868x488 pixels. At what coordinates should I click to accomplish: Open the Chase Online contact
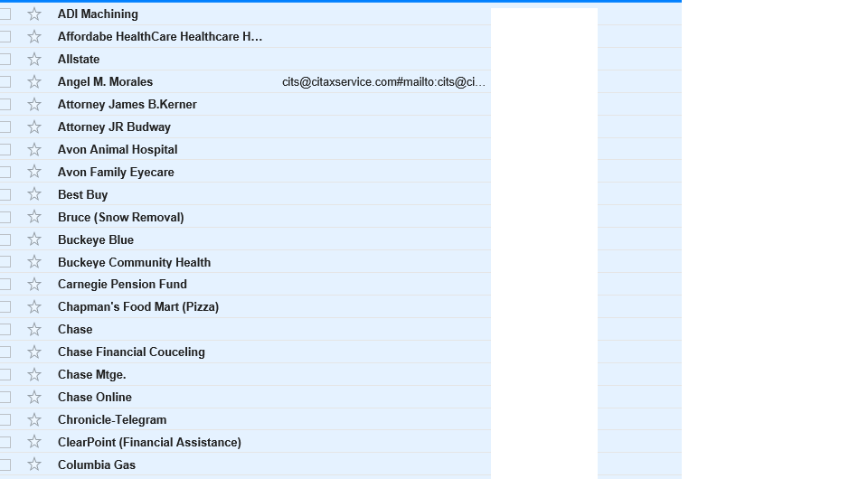coord(95,398)
